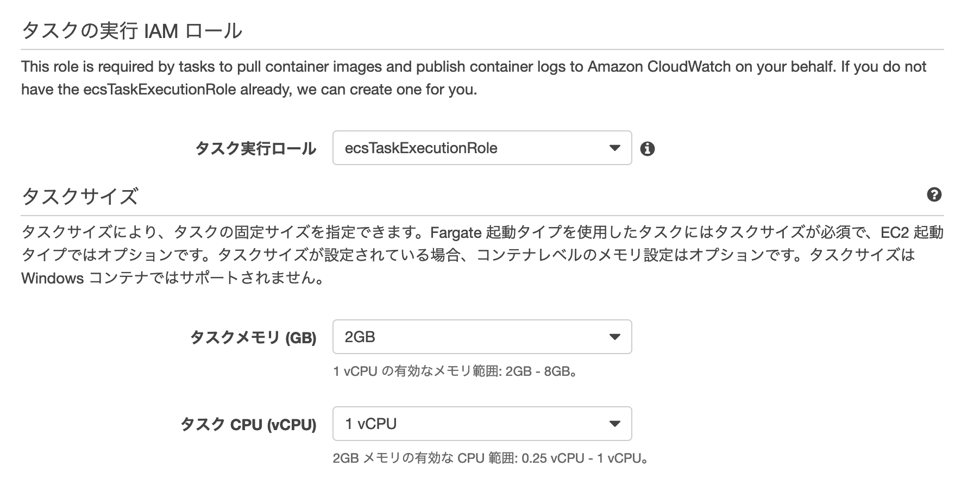Open the ecsTaskExecutionRole role dropdown
Viewport: 980px width, 479px height.
pos(481,148)
